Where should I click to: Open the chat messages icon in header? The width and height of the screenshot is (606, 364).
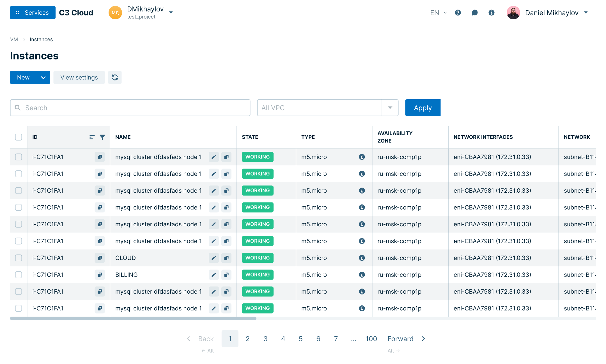click(x=474, y=13)
